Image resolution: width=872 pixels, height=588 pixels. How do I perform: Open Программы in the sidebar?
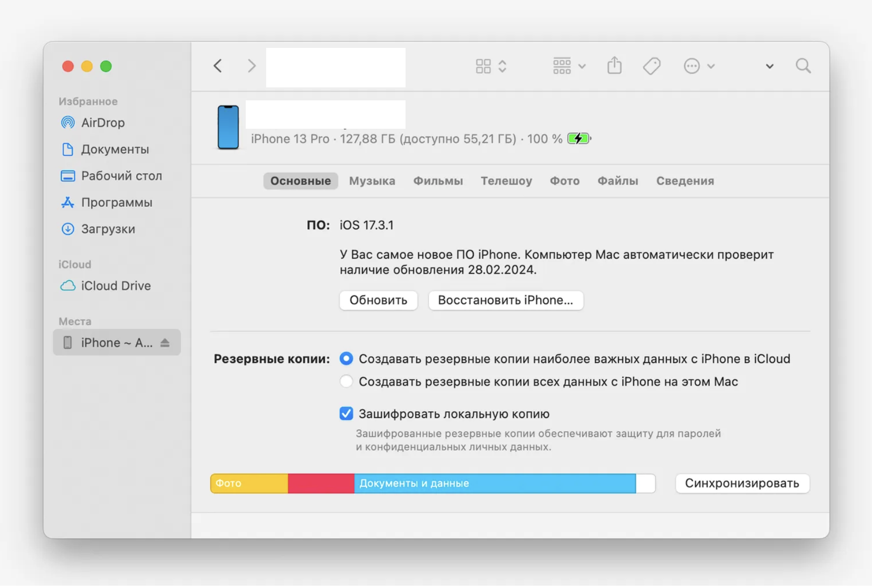pos(116,202)
